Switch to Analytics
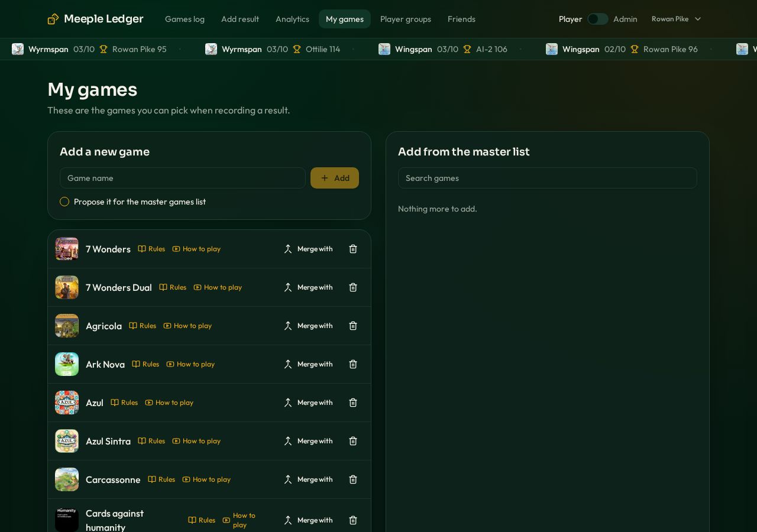 [292, 19]
